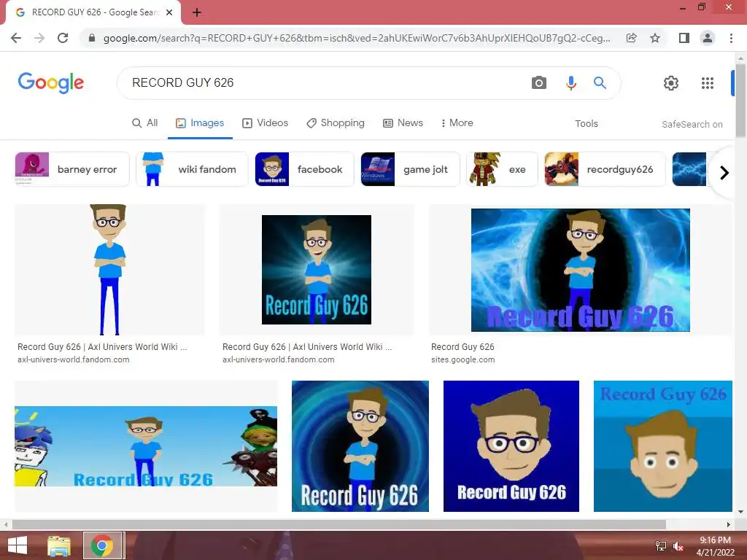Open a new browser tab

[x=197, y=12]
